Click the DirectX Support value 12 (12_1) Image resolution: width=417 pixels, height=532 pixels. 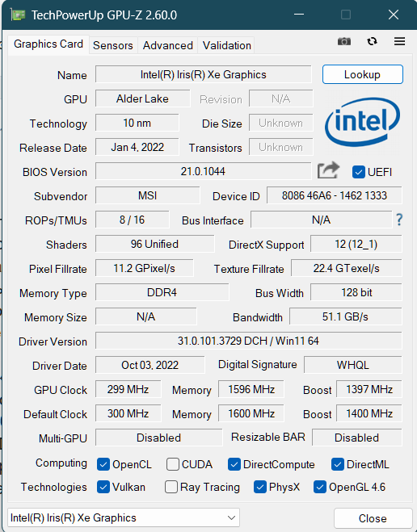click(x=356, y=245)
